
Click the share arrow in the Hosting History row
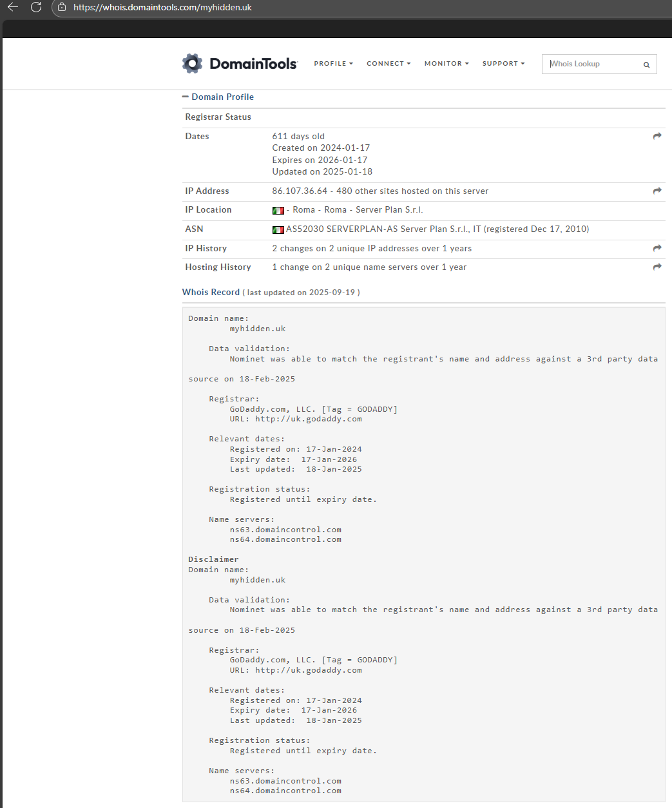657,267
